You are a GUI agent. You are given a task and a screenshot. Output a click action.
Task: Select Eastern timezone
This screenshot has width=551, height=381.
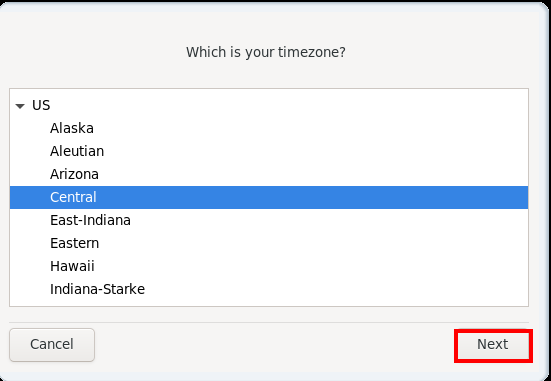74,243
